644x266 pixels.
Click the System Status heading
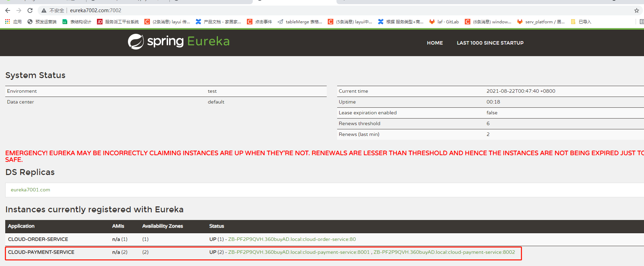(x=35, y=75)
